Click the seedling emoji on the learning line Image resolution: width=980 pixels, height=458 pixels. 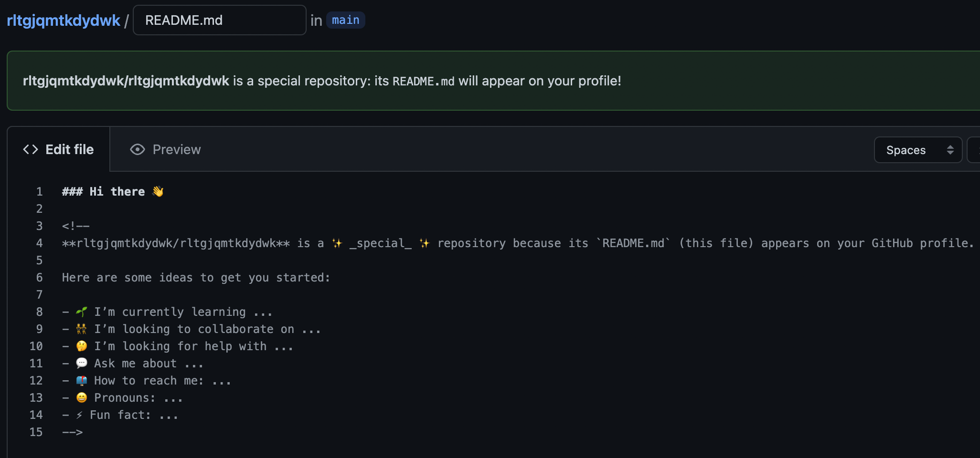coord(81,311)
